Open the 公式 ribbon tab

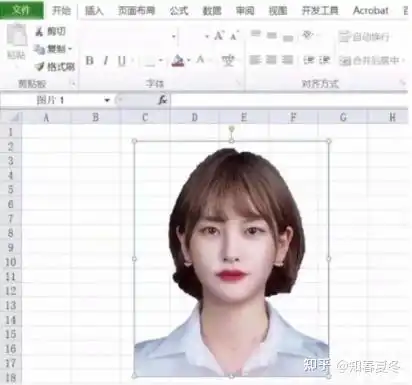click(179, 11)
